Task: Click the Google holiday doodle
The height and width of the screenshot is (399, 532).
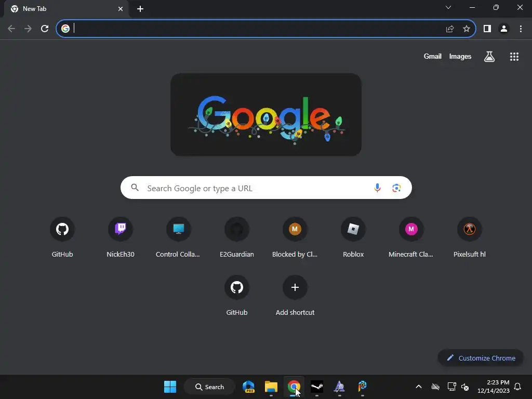Action: point(265,115)
